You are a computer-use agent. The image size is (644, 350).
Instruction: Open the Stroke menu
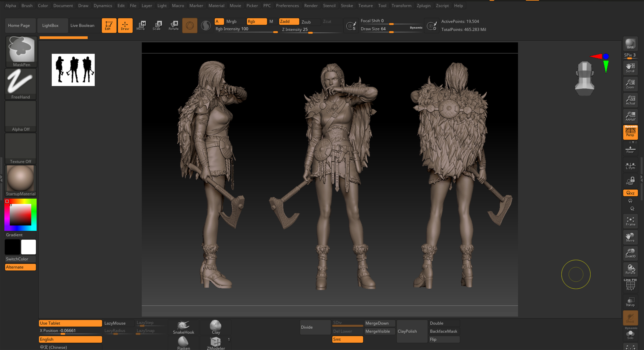pyautogui.click(x=347, y=6)
